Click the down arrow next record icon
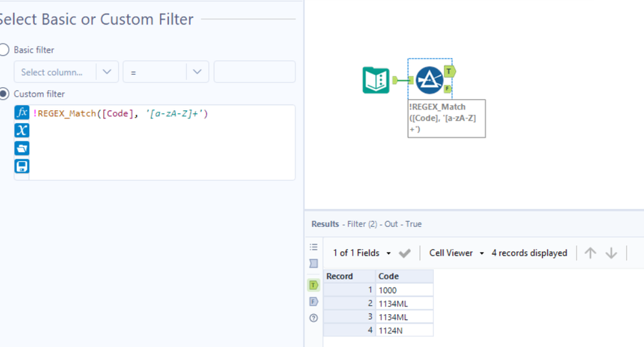Screen dimensions: 644x347 (x=611, y=253)
